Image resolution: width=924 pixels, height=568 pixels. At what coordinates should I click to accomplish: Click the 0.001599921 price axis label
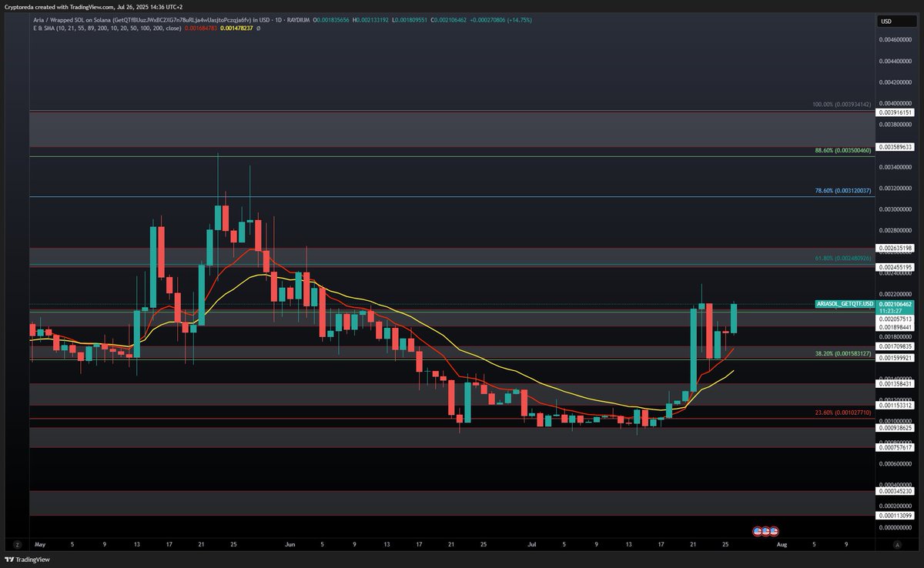[x=896, y=358]
